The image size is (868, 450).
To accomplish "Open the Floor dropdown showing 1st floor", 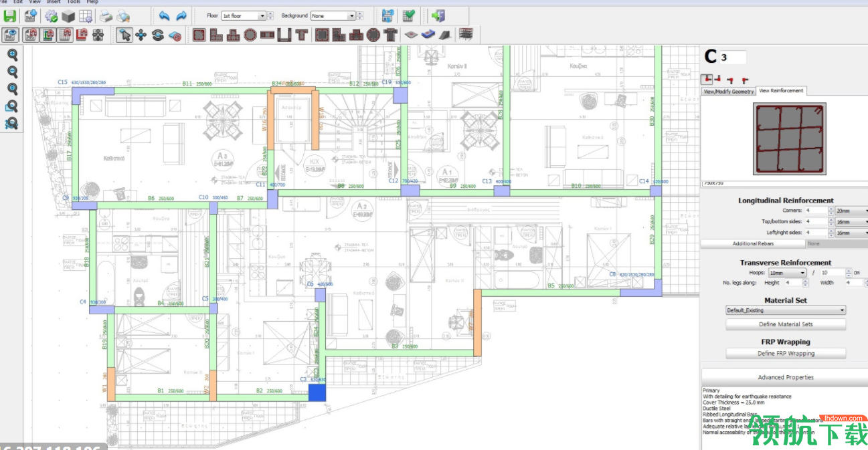I will point(244,15).
